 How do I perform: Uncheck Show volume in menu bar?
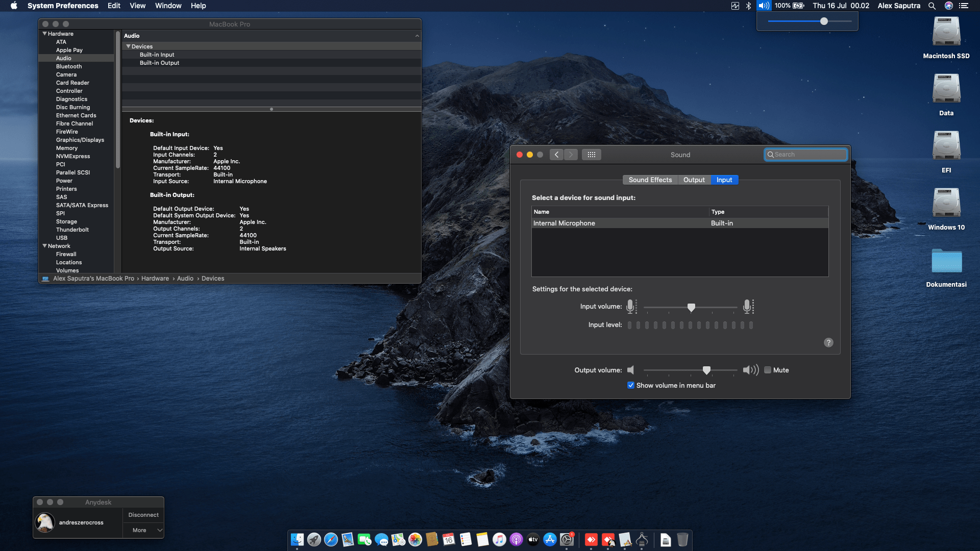pos(631,385)
